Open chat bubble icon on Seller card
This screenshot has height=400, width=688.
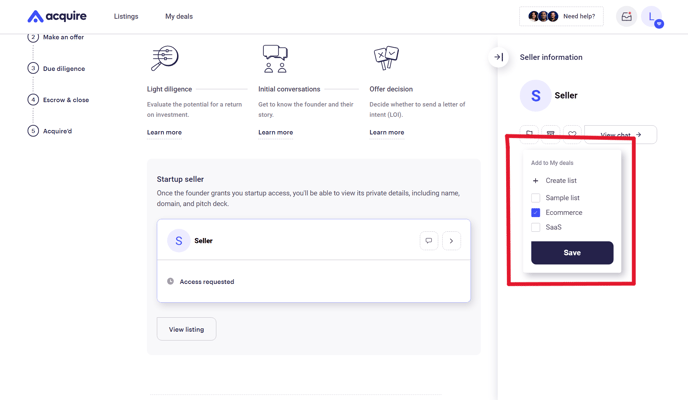[429, 240]
